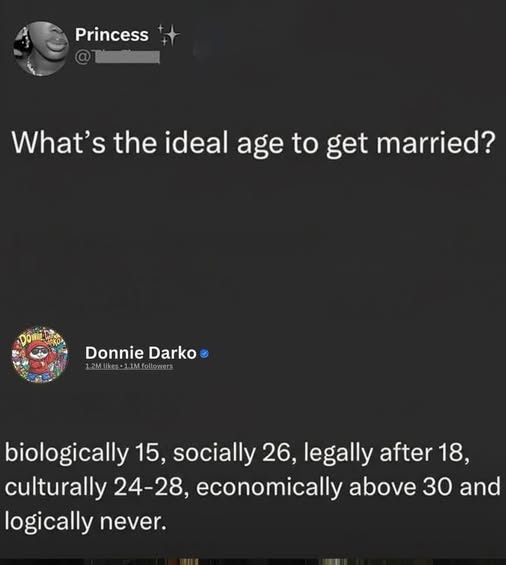Image resolution: width=506 pixels, height=565 pixels.
Task: Click the sparkle emoji beside Princess
Action: (x=169, y=35)
